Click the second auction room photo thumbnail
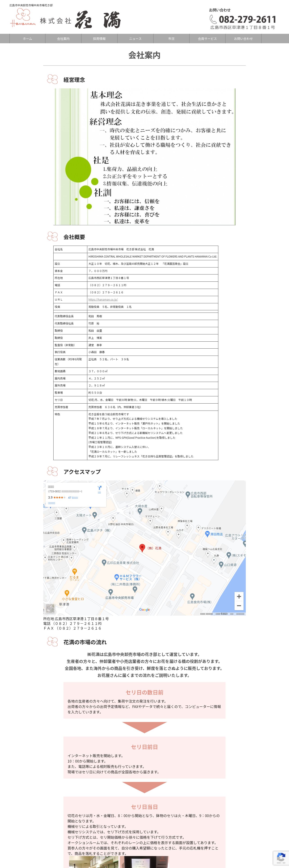Viewport: 289px width, 868px height. [x=144, y=862]
